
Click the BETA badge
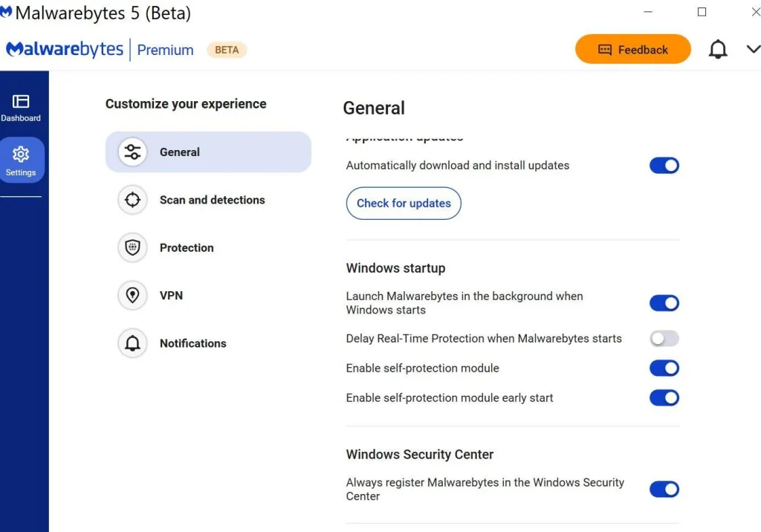[227, 50]
